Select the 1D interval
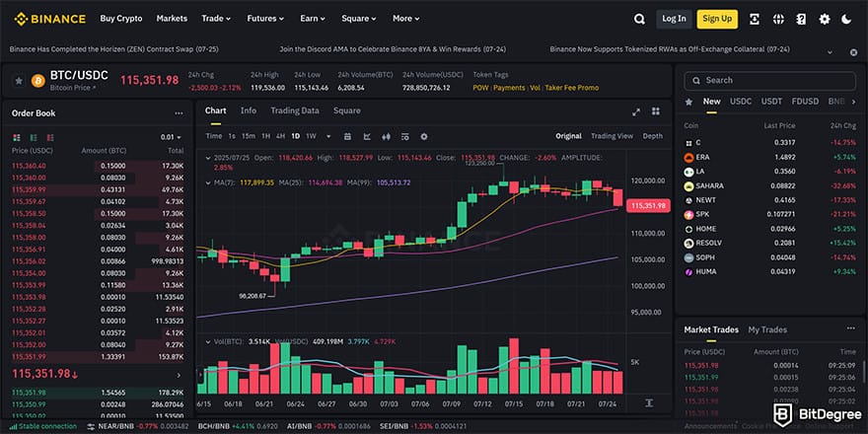 coord(296,136)
